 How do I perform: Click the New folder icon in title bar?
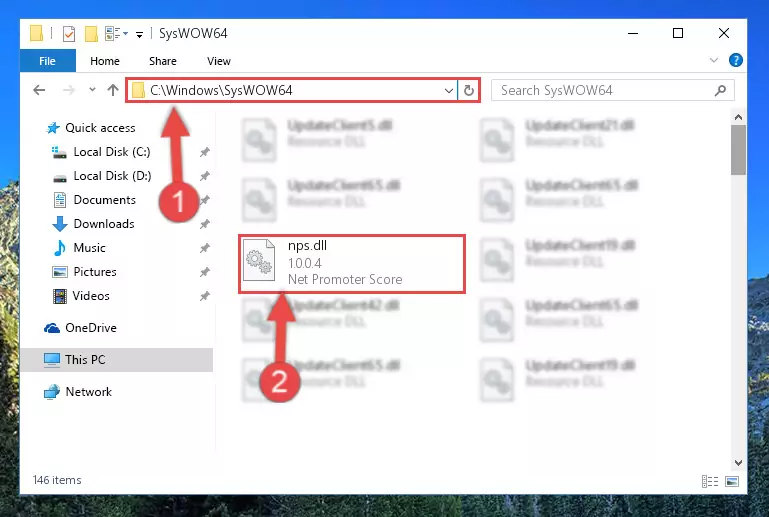(x=91, y=34)
